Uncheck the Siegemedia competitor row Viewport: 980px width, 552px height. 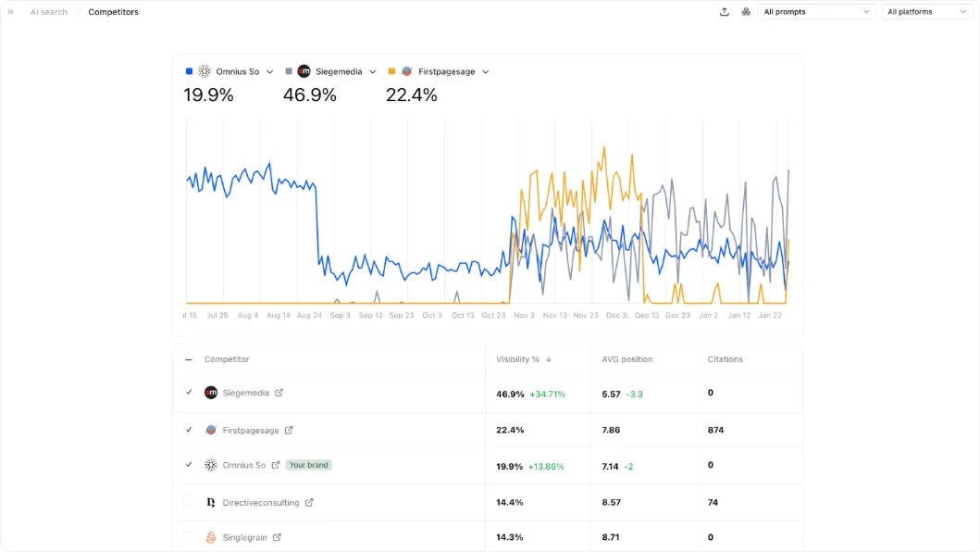point(189,393)
